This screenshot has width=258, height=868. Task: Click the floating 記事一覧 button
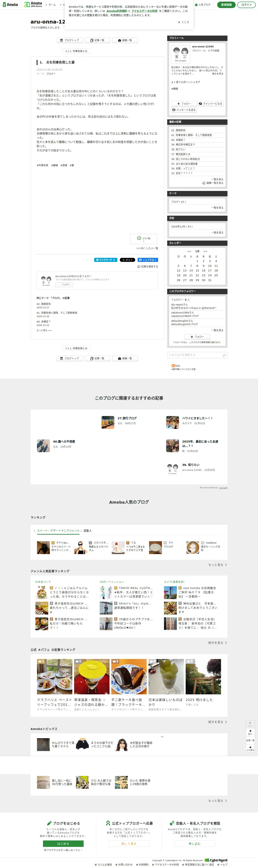(250, 740)
